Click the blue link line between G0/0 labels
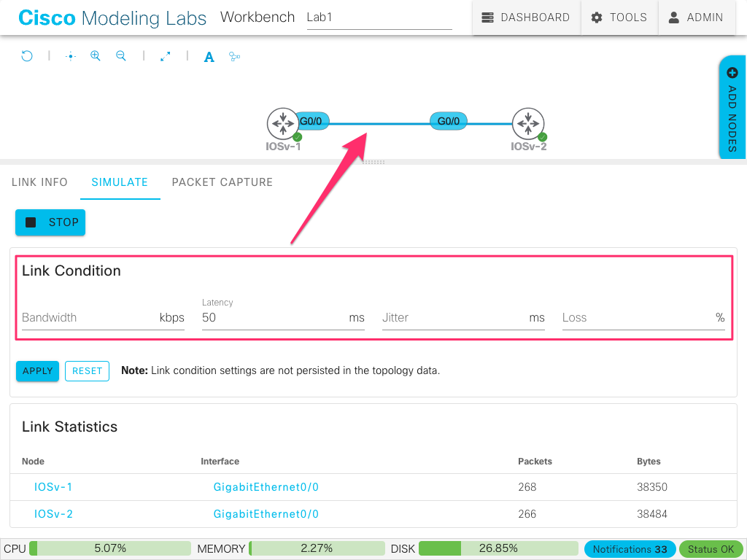Image resolution: width=747 pixels, height=560 pixels. point(379,124)
